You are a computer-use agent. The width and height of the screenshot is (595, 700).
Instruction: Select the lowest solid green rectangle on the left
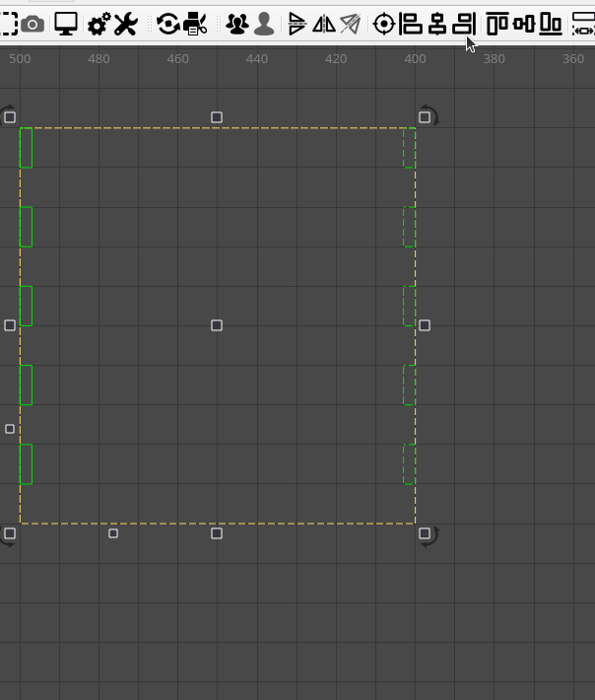click(x=27, y=463)
